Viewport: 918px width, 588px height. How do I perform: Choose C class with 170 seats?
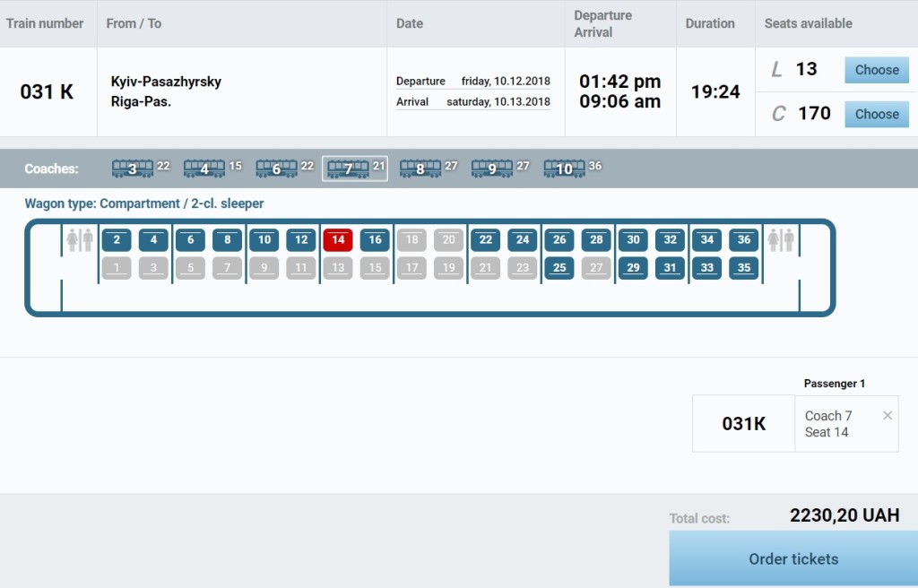[x=877, y=114]
